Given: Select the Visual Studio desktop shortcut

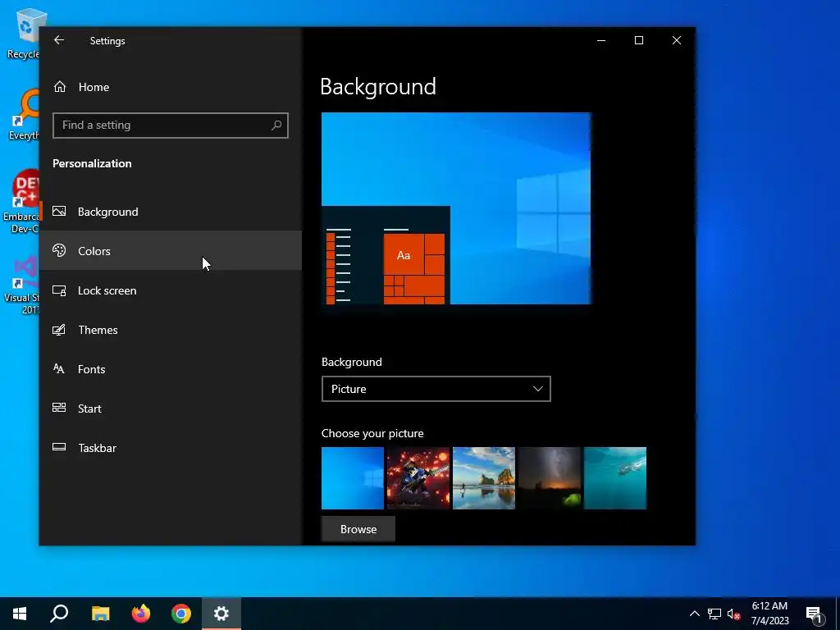Looking at the screenshot, I should [x=21, y=285].
